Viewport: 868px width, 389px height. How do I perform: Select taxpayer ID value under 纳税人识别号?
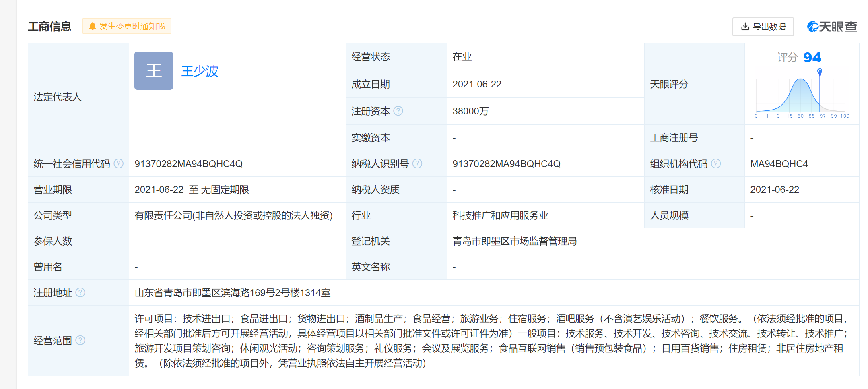click(506, 164)
